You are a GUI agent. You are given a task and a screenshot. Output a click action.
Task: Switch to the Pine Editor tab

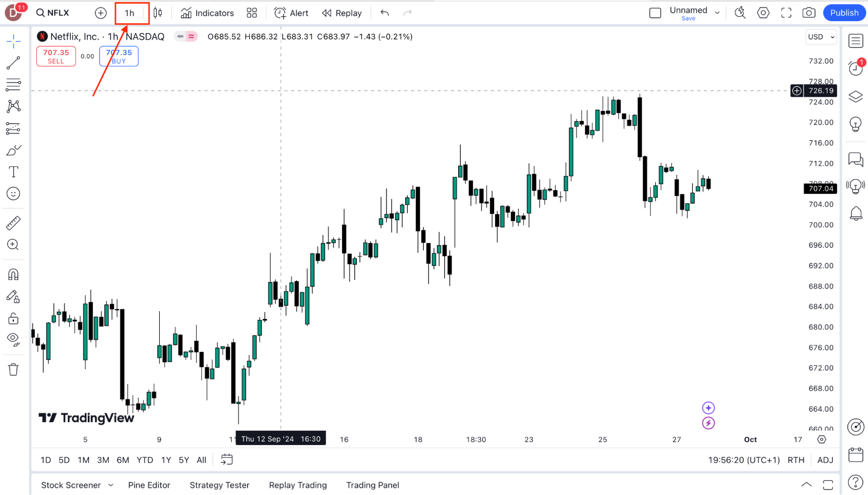[x=149, y=485]
